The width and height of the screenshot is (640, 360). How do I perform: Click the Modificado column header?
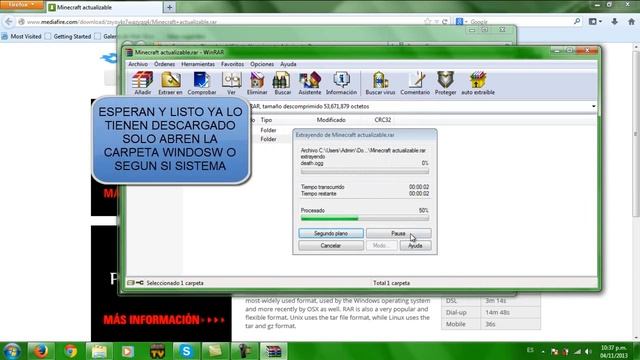click(331, 120)
